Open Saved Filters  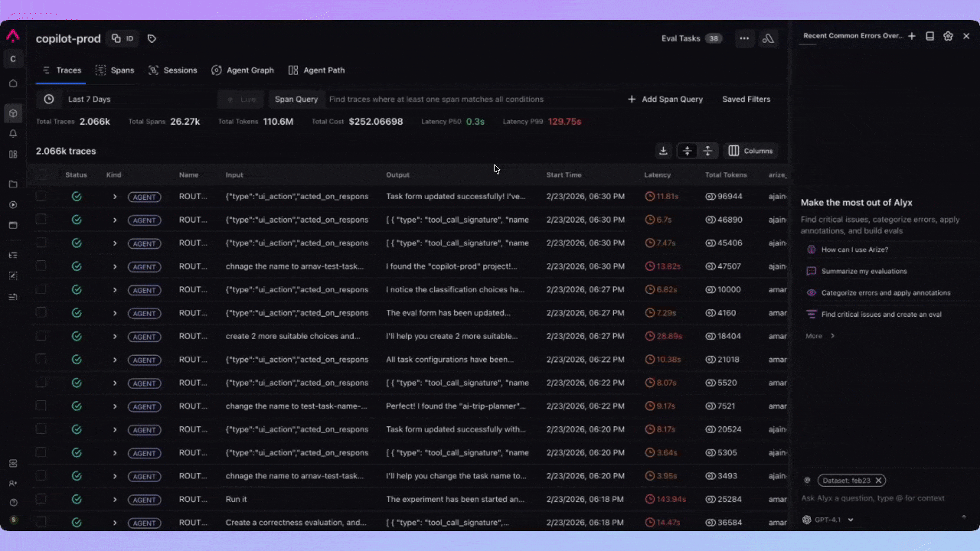pyautogui.click(x=746, y=99)
